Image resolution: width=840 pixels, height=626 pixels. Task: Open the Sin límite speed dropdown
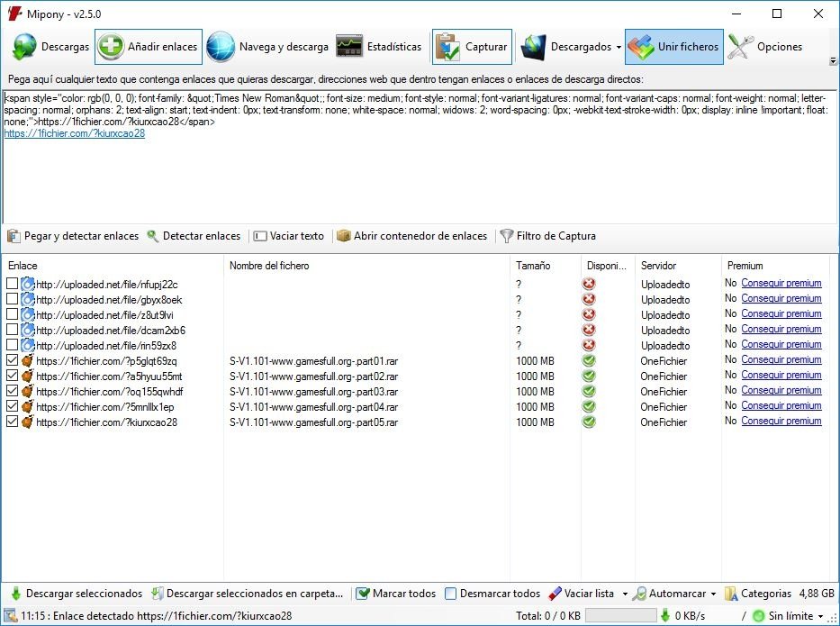click(x=820, y=616)
